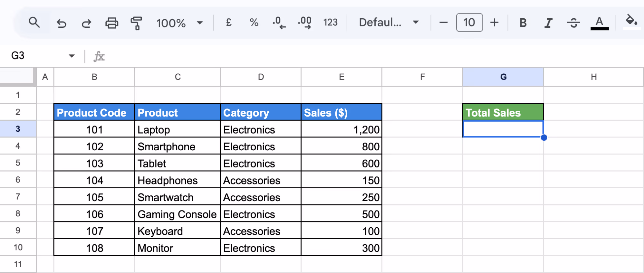Select the Headphones cell
The height and width of the screenshot is (273, 644).
178,180
